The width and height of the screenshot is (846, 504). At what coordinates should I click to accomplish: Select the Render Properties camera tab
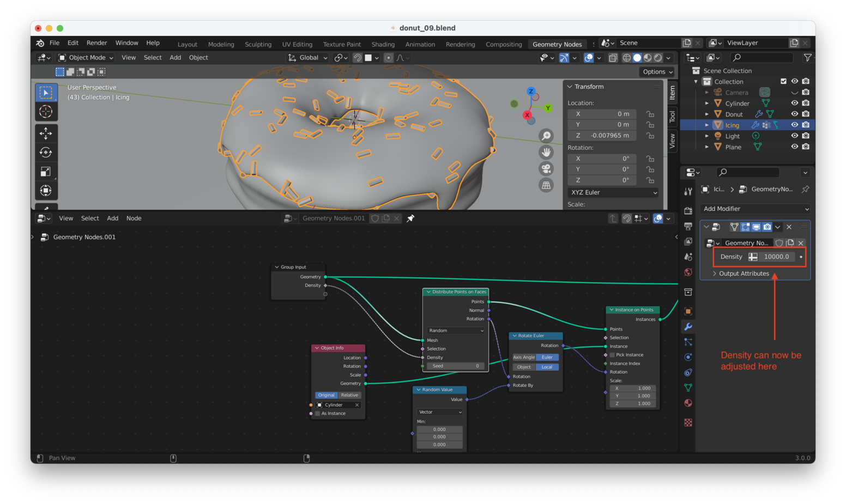(x=688, y=210)
